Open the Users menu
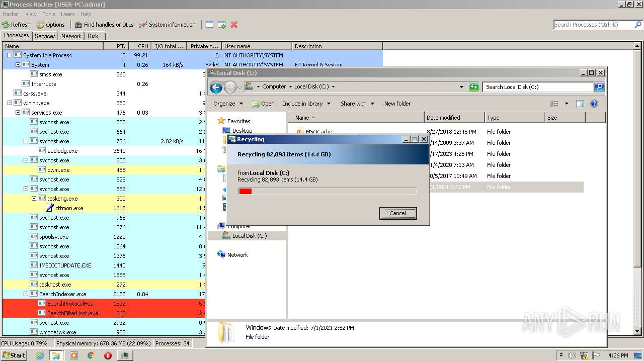 [x=67, y=14]
